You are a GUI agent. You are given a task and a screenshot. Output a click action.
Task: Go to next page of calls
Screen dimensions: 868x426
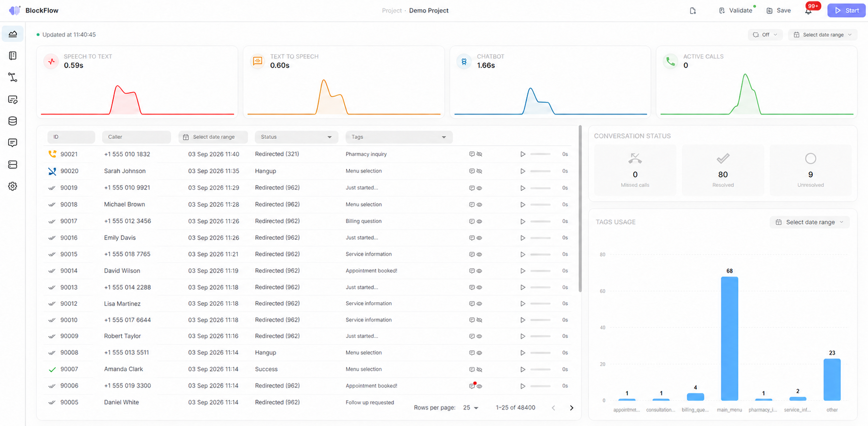[x=571, y=408]
